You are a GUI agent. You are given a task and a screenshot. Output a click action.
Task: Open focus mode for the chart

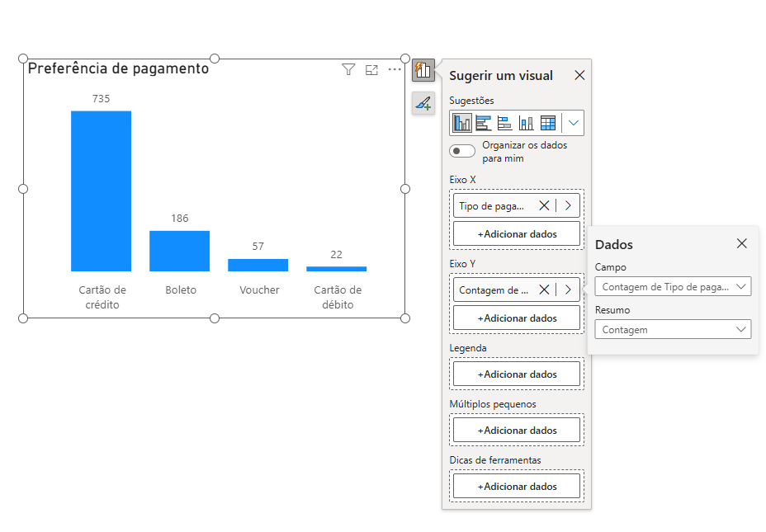coord(371,70)
